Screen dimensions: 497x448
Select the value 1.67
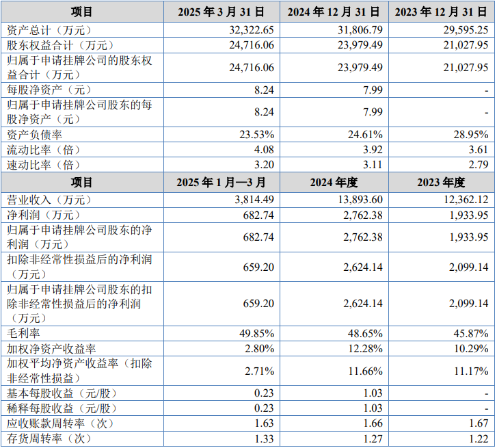click(x=479, y=423)
